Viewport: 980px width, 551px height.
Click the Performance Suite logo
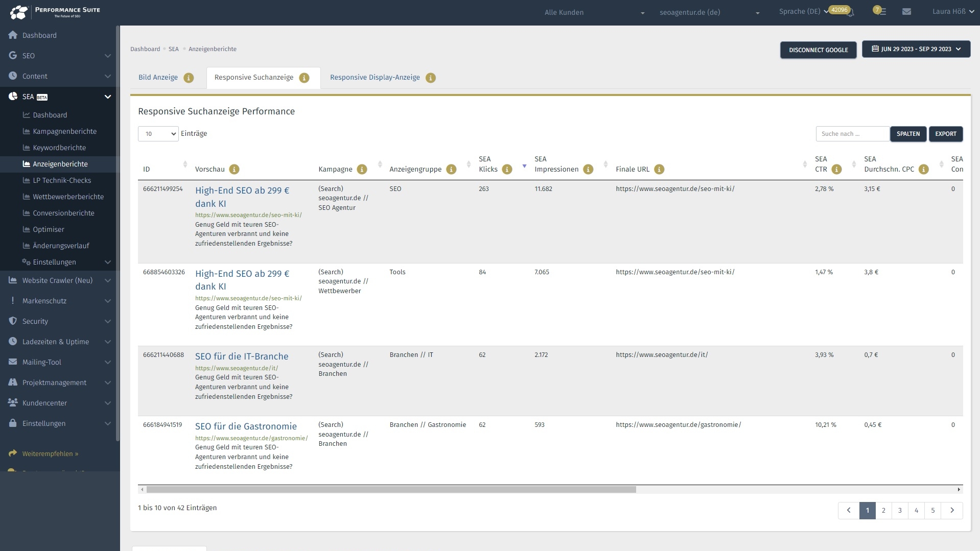coord(55,12)
